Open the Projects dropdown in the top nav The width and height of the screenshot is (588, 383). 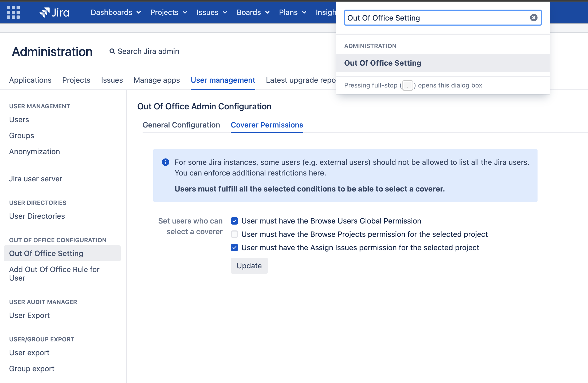168,12
